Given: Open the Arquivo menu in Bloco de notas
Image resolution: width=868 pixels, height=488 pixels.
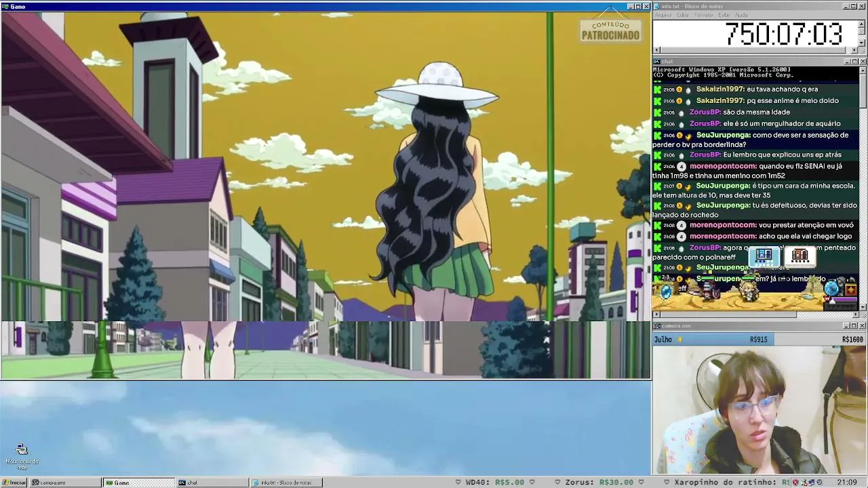Looking at the screenshot, I should click(663, 15).
